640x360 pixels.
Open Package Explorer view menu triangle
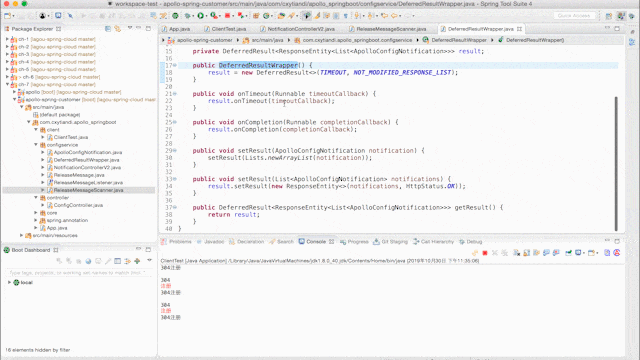click(130, 28)
